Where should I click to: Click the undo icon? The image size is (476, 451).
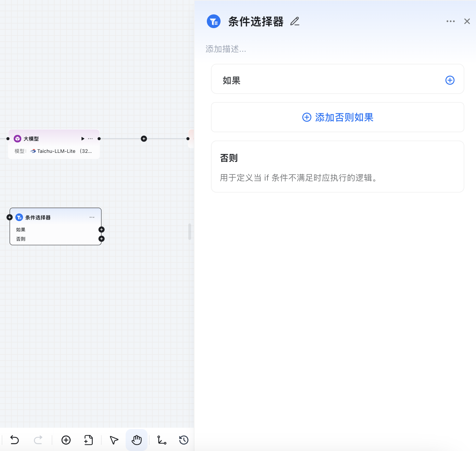14,440
